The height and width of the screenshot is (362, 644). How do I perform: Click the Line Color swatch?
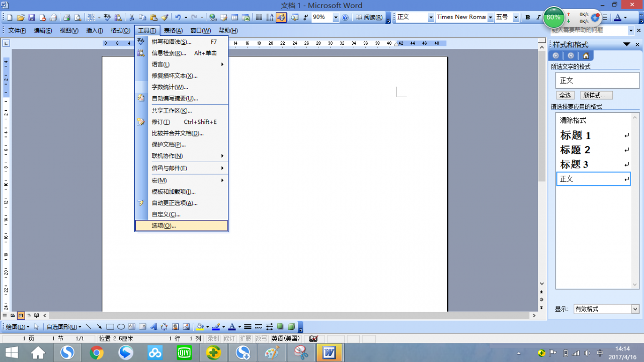[x=216, y=327]
